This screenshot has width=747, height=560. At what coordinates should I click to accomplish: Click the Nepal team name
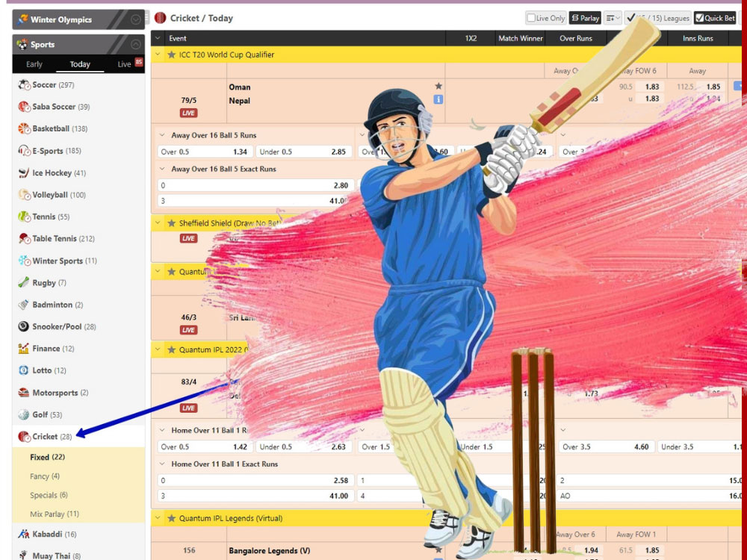point(239,101)
